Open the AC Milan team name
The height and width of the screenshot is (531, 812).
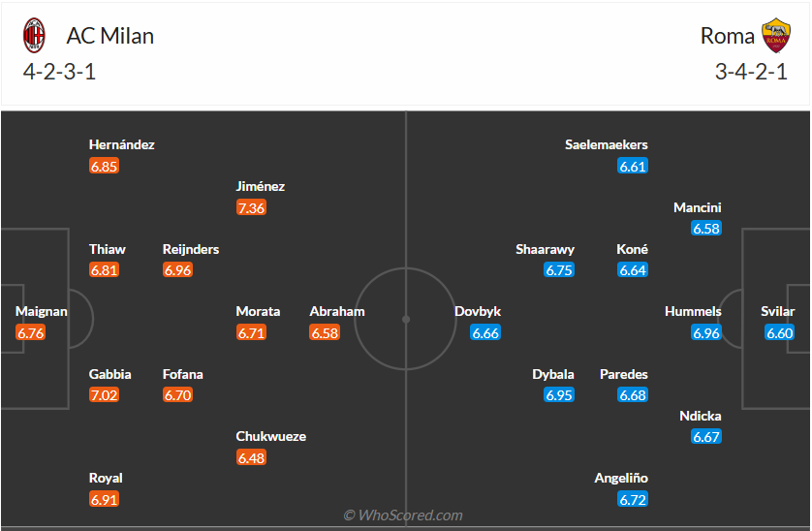pyautogui.click(x=109, y=36)
